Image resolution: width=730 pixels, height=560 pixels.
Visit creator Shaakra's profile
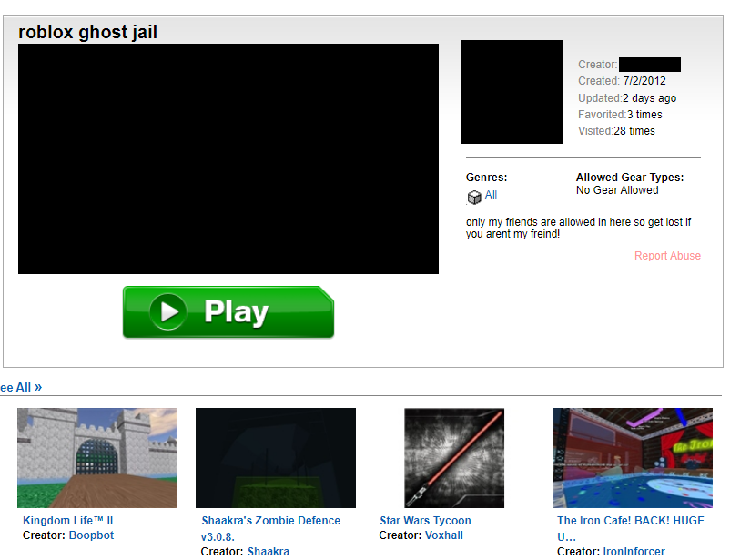click(268, 552)
